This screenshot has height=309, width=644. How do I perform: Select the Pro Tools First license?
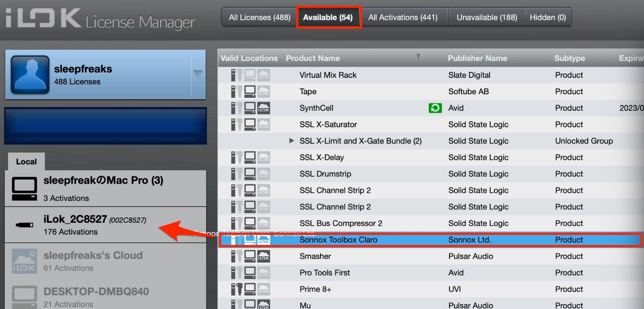(x=325, y=273)
